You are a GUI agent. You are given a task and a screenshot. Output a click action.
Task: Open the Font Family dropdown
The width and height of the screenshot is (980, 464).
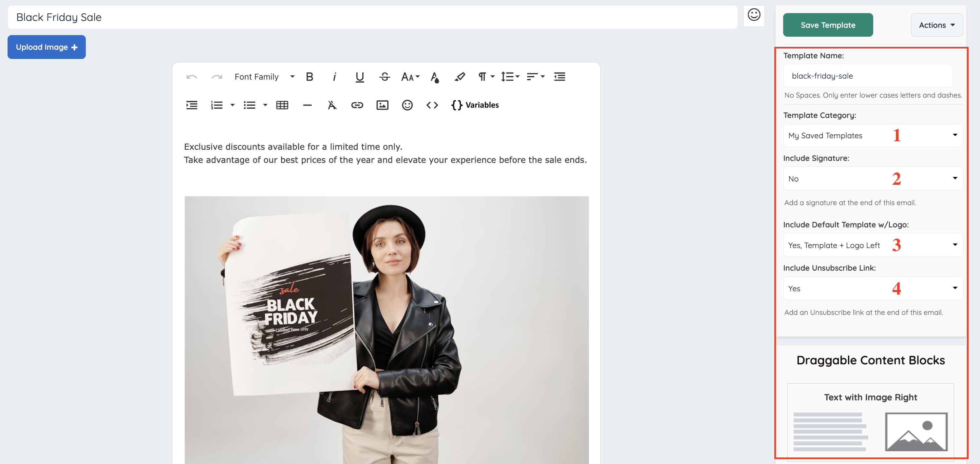click(264, 77)
